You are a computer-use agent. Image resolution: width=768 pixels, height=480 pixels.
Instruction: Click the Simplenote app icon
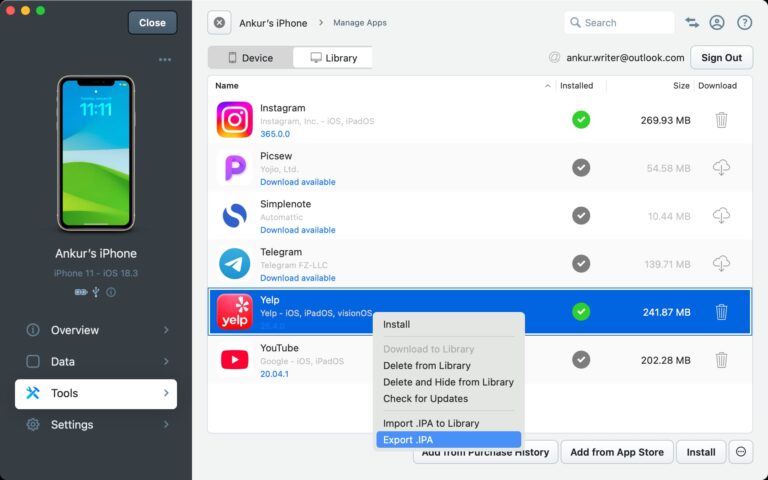235,216
